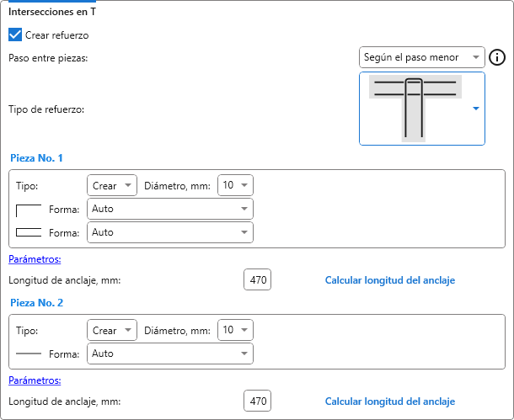The height and width of the screenshot is (420, 514).
Task: Click Calcular longitud del anclaje for Pieza 1
Action: pos(390,280)
